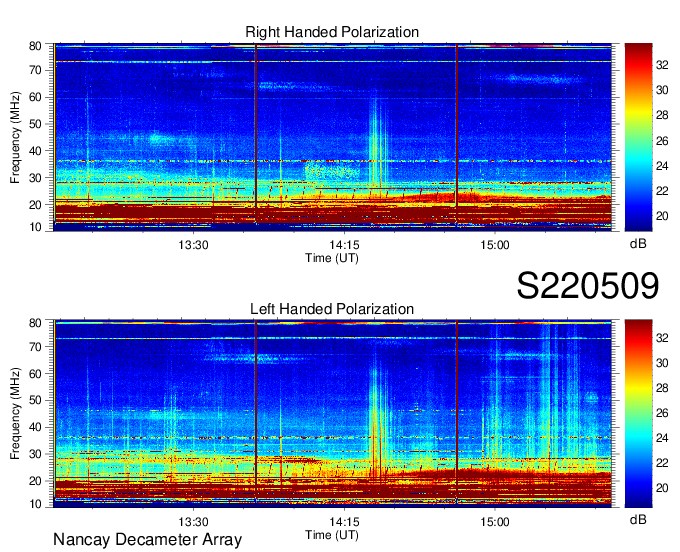680x552 pixels.
Task: Click the "Time (UT)" label under the Right Handed plot
Action: pos(332,258)
